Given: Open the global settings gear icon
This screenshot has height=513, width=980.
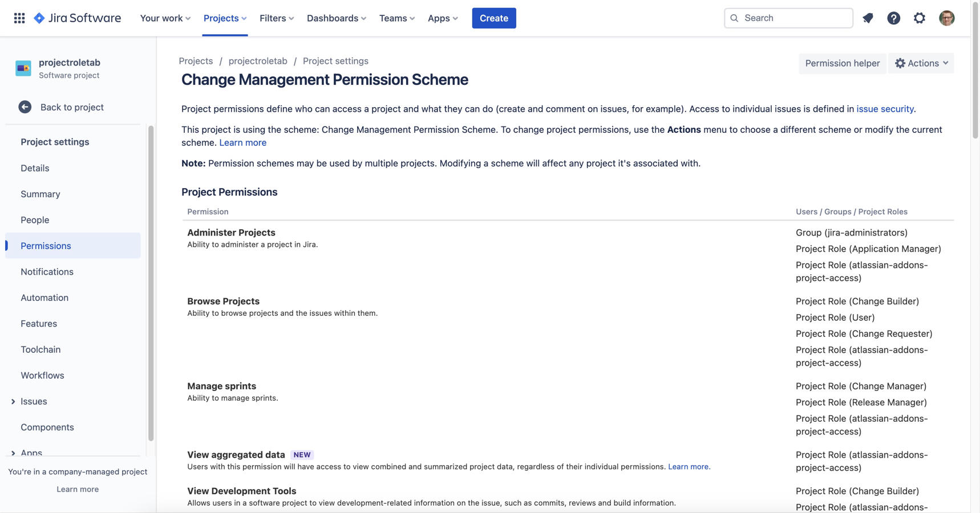Looking at the screenshot, I should click(919, 18).
